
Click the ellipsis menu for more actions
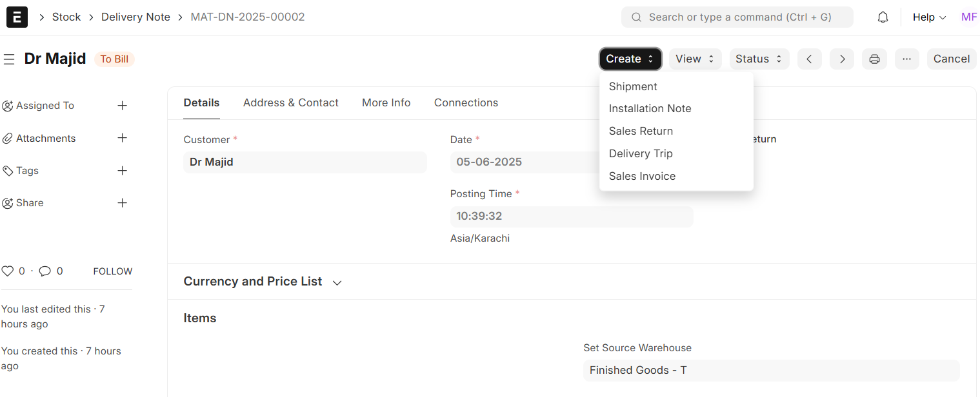906,59
